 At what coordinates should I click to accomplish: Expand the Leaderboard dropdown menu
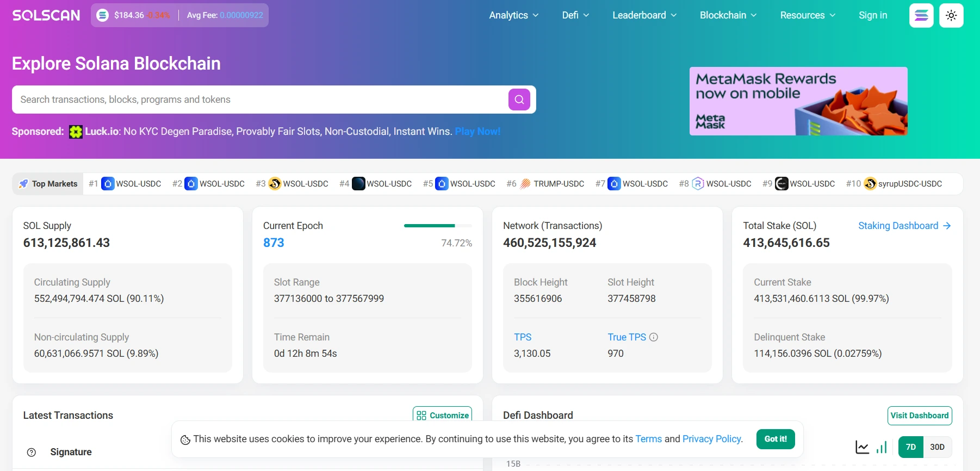pyautogui.click(x=644, y=15)
